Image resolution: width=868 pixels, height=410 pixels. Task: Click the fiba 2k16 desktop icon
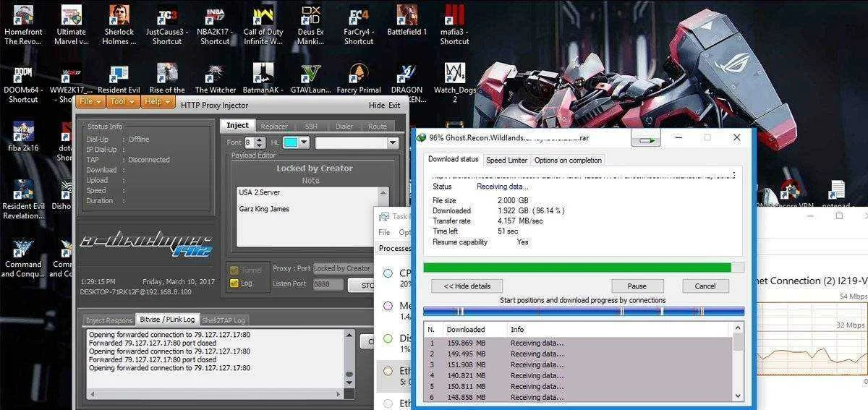(23, 137)
